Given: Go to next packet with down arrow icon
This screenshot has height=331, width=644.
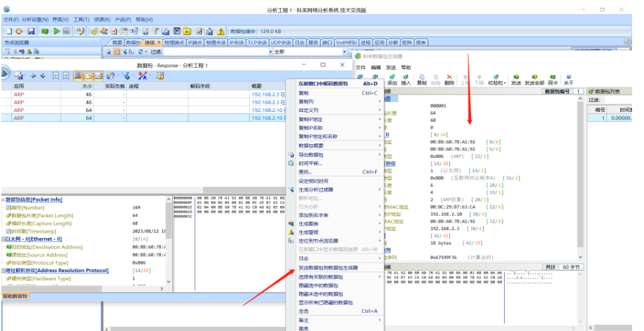Looking at the screenshot, I should pyautogui.click(x=43, y=76).
